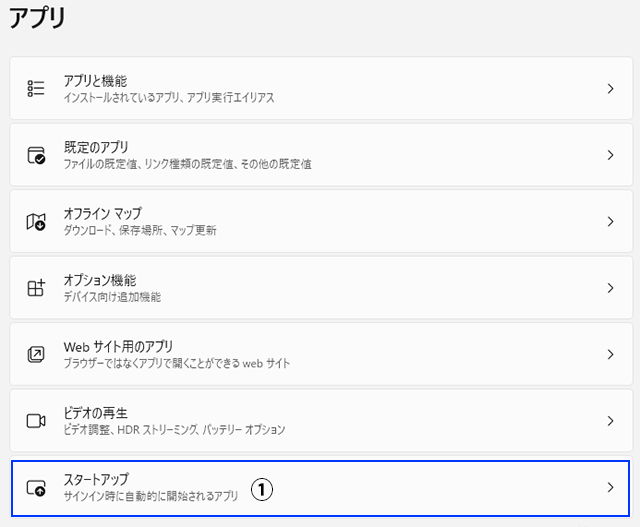Click the Startup icon
The height and width of the screenshot is (527, 640).
coord(36,488)
